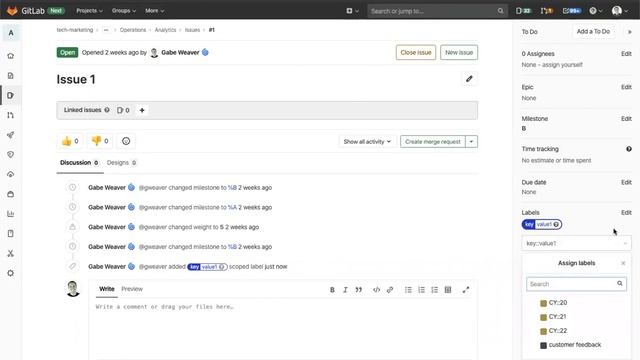The width and height of the screenshot is (640, 360).
Task: Give a thumbs down reaction
Action: (x=100, y=141)
